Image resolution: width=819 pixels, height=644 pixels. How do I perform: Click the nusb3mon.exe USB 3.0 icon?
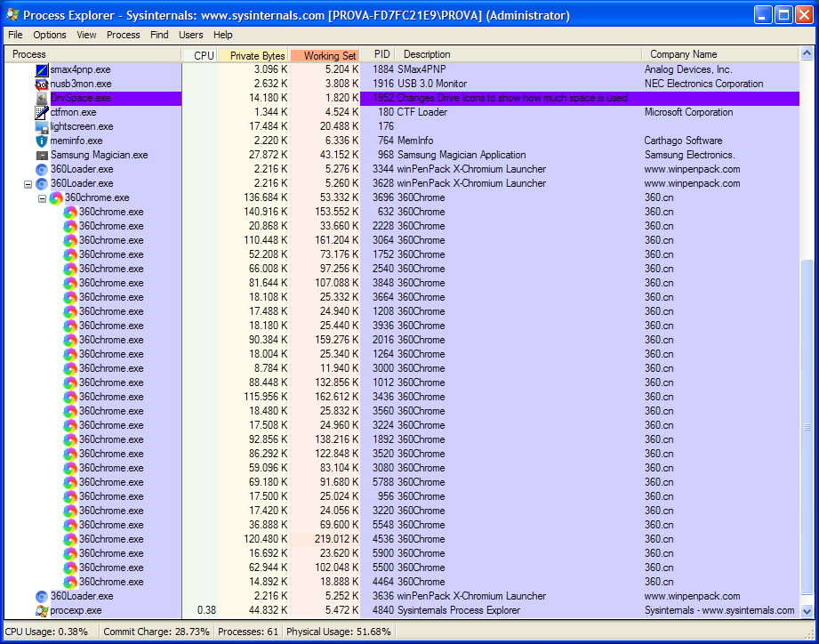coord(42,85)
